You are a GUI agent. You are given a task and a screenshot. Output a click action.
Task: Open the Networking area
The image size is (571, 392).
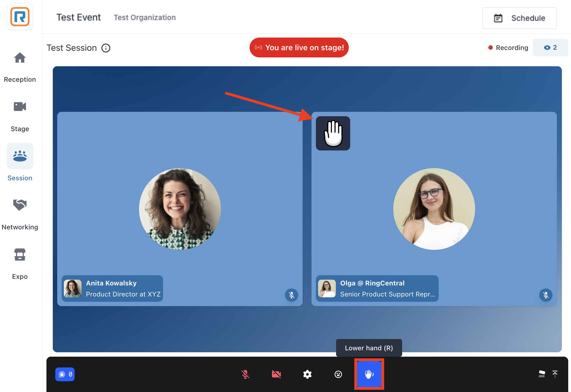click(20, 215)
